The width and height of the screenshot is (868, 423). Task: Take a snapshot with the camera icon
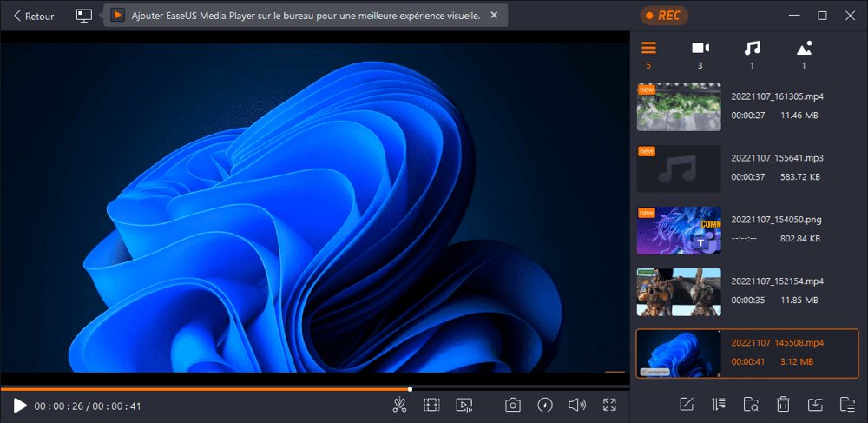[513, 406]
